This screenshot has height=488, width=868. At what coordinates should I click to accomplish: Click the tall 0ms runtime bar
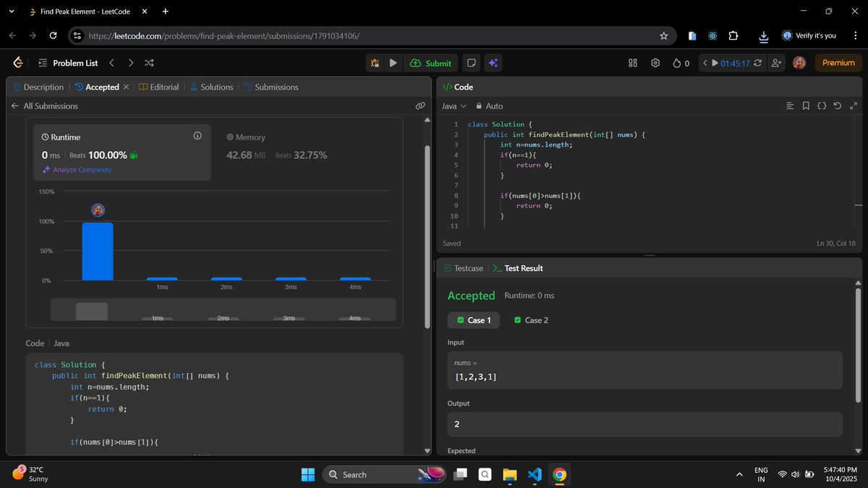98,251
